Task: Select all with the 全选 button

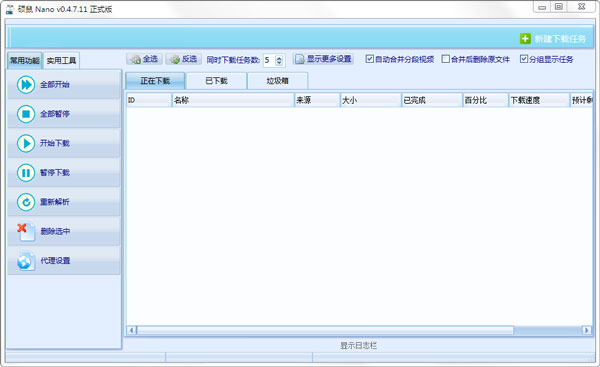Action: pos(144,59)
